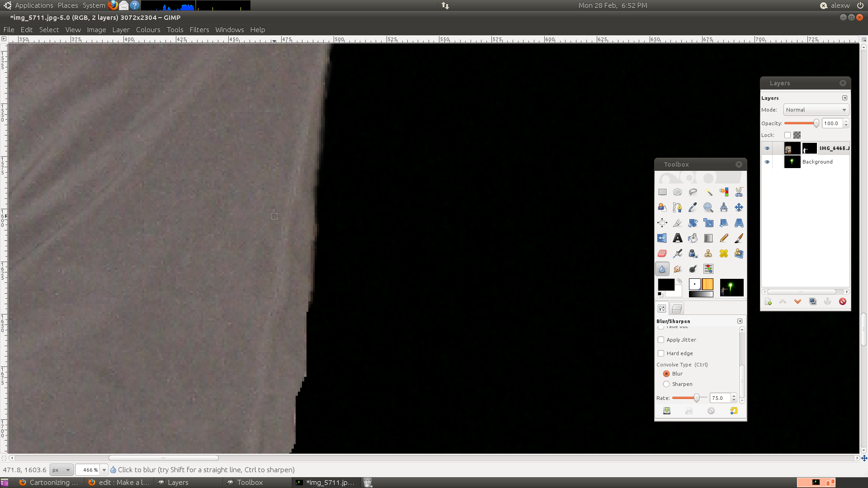Open the Colours menu
The width and height of the screenshot is (868, 488).
[x=148, y=30]
